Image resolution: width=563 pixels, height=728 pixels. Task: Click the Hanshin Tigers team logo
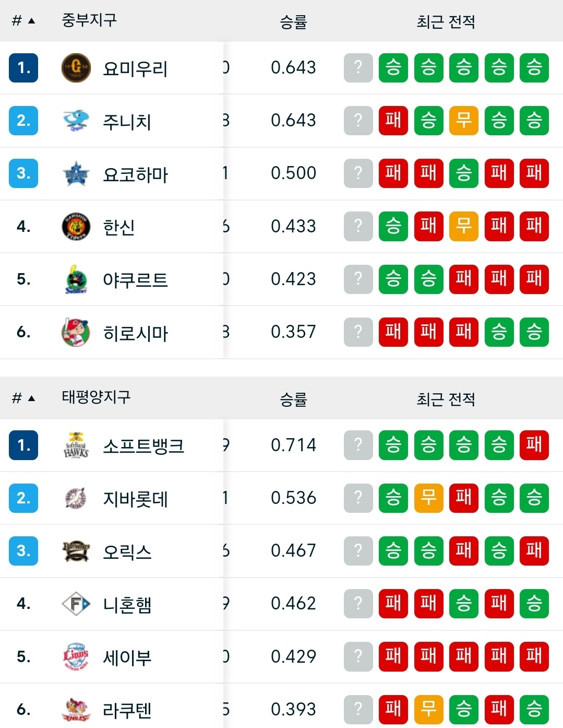(76, 227)
